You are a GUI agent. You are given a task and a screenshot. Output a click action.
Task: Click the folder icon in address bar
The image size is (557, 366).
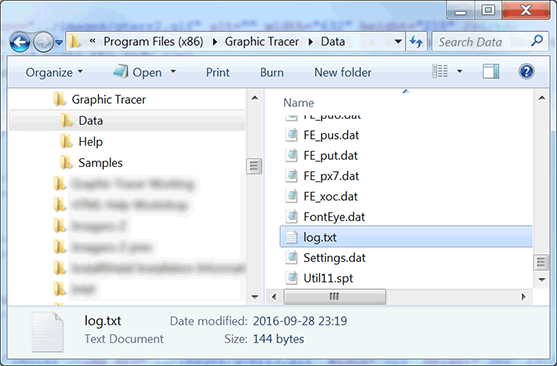tap(74, 42)
